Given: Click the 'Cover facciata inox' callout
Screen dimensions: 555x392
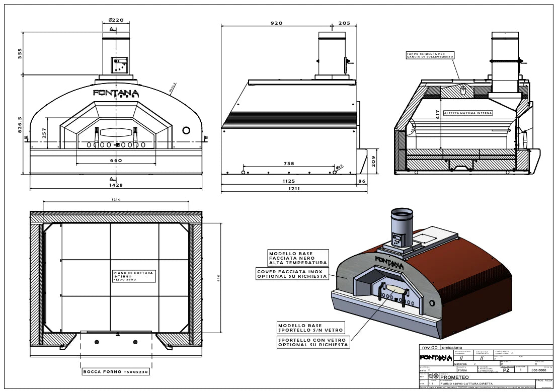Looking at the screenshot, I should tap(292, 274).
